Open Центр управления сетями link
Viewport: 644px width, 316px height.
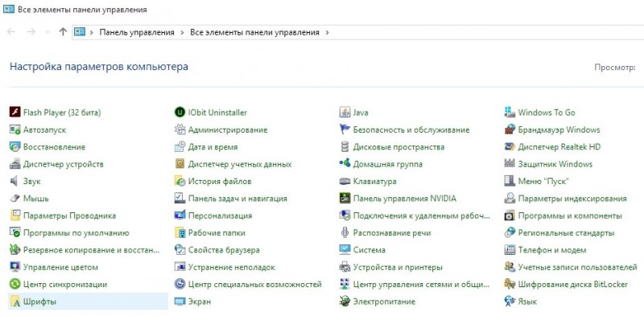(421, 285)
